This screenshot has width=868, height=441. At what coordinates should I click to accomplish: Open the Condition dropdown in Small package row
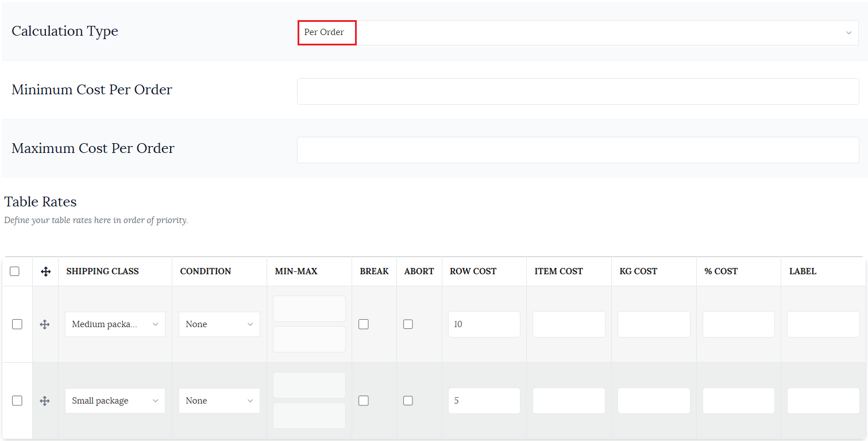(219, 401)
